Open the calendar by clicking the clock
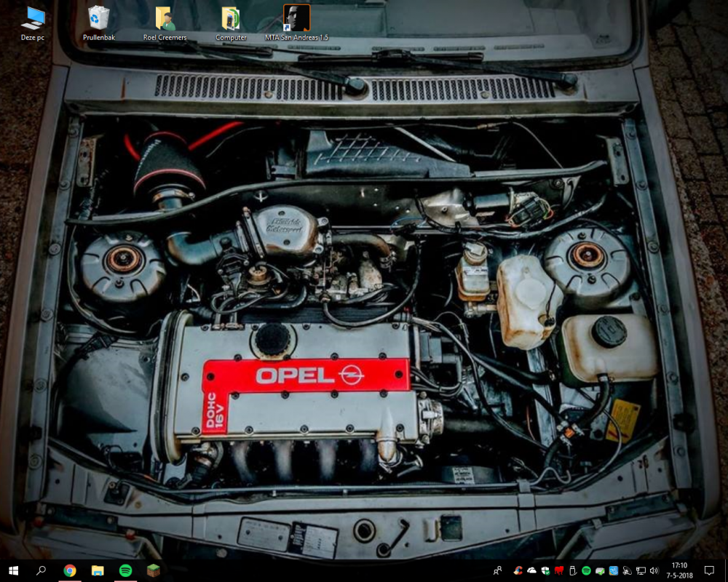Viewport: 728px width, 582px height. (x=678, y=571)
